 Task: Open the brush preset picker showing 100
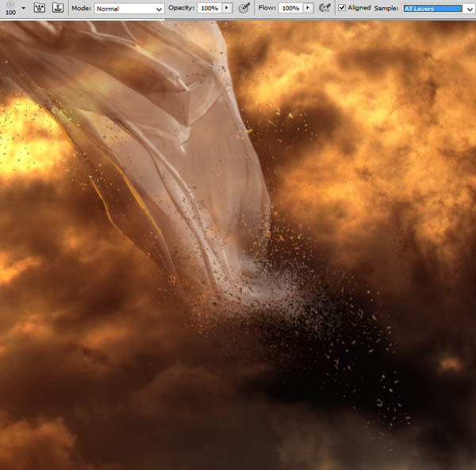click(x=10, y=8)
